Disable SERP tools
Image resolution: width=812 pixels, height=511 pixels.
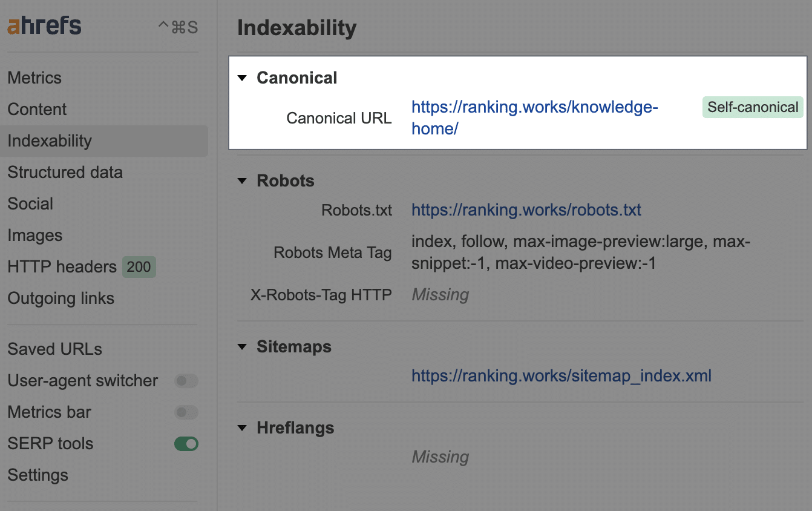186,443
